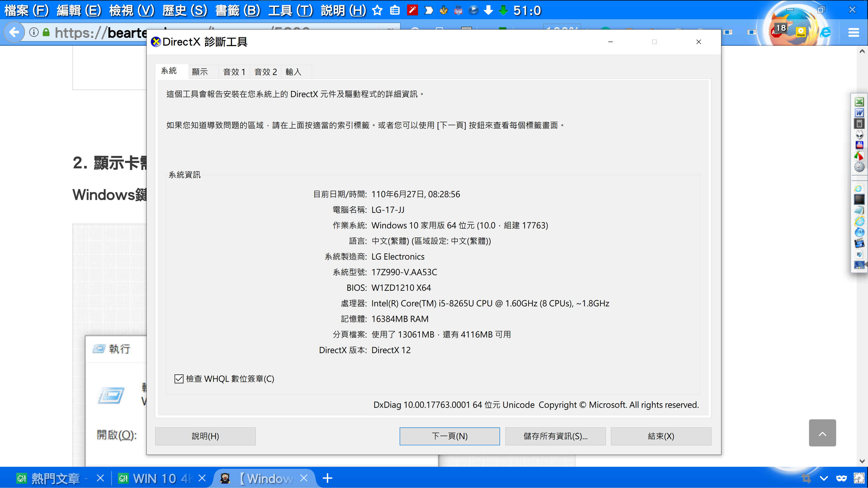Screen dimensions: 868x488
Task: Click the 下一頁(N) button
Action: [450, 436]
